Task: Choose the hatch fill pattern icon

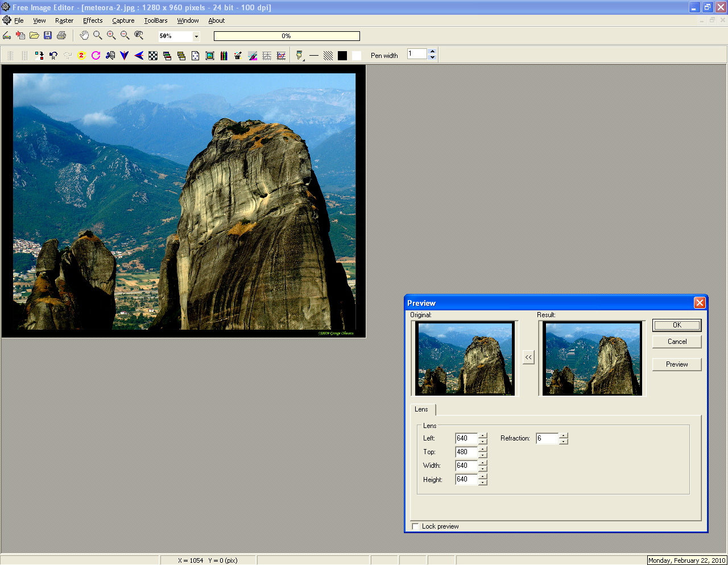Action: pyautogui.click(x=328, y=56)
